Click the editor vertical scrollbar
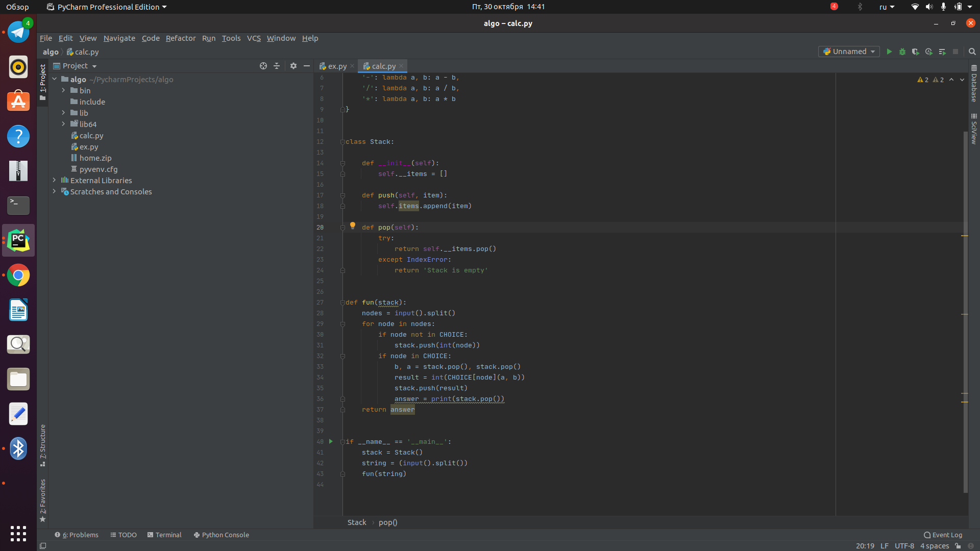The image size is (980, 551). (x=965, y=312)
